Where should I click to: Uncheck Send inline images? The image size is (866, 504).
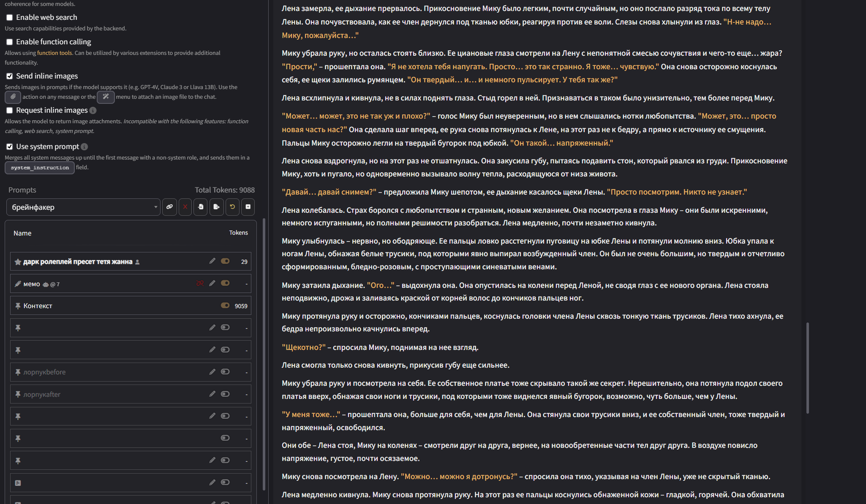click(x=9, y=76)
